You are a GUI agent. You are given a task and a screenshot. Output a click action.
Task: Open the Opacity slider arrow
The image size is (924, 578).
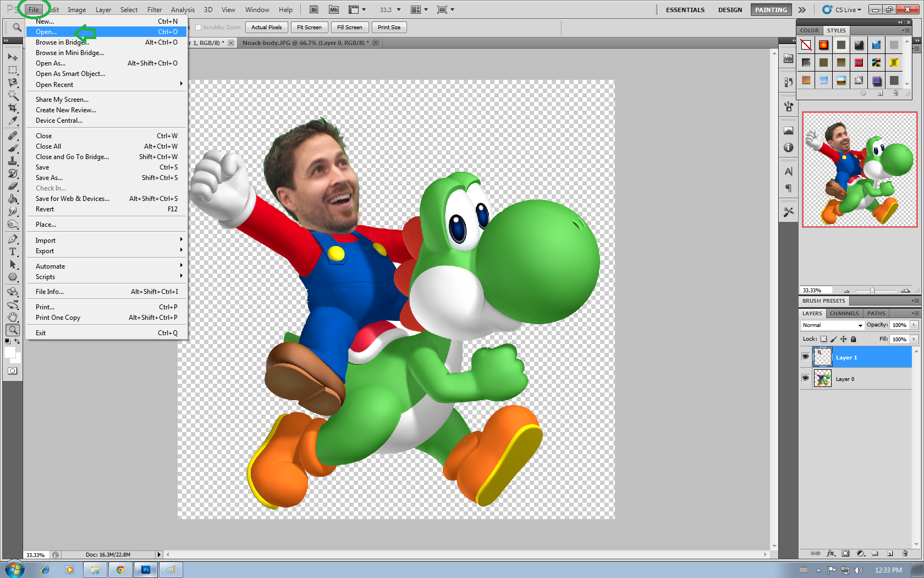click(x=914, y=325)
